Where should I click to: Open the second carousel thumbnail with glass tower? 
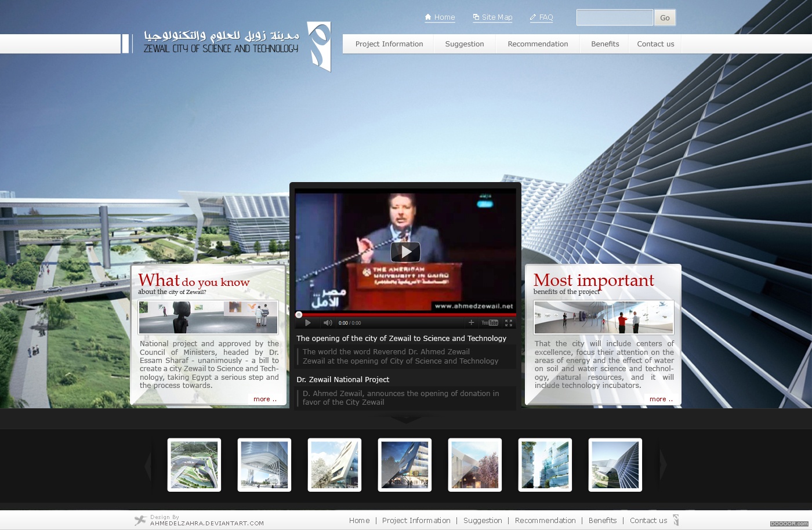coord(264,465)
